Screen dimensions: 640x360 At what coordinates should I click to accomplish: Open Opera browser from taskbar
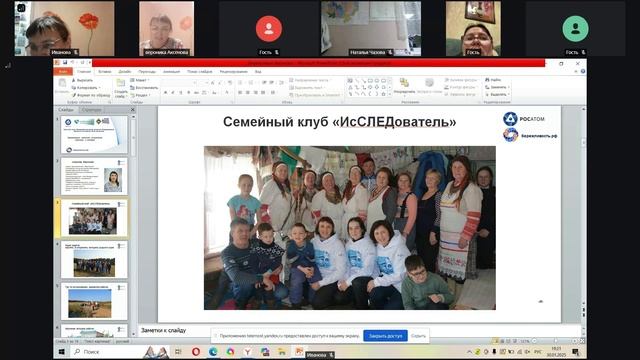point(196,352)
